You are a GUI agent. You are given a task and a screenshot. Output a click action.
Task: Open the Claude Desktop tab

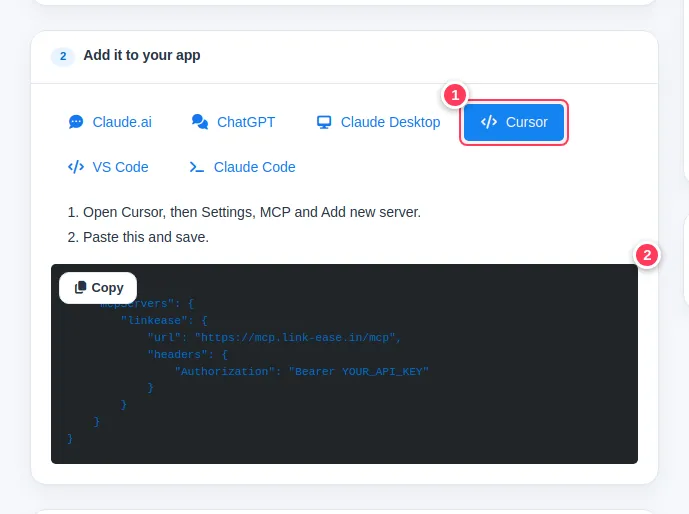(x=378, y=122)
